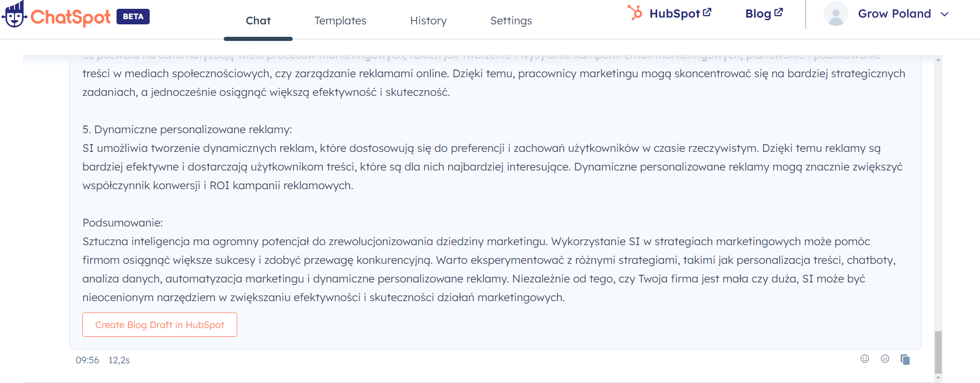Open the Blog external link
Image resolution: width=980 pixels, height=383 pixels.
point(764,13)
